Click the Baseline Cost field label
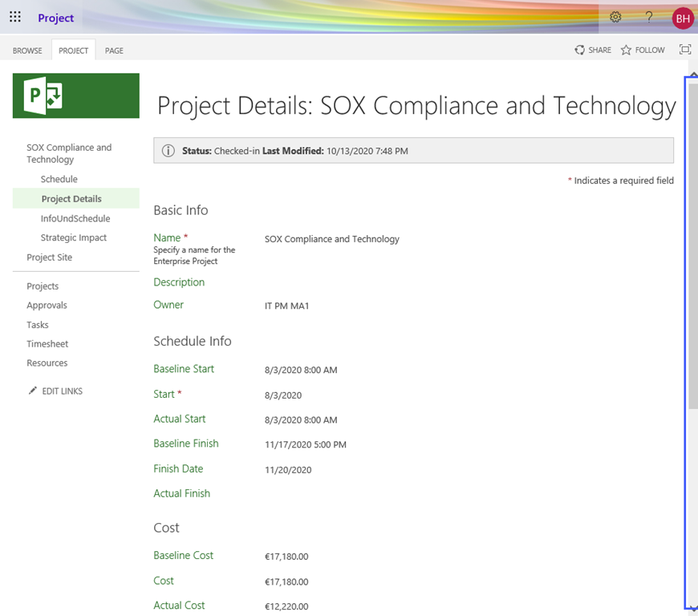Viewport: 698px width, 616px height. (x=183, y=554)
